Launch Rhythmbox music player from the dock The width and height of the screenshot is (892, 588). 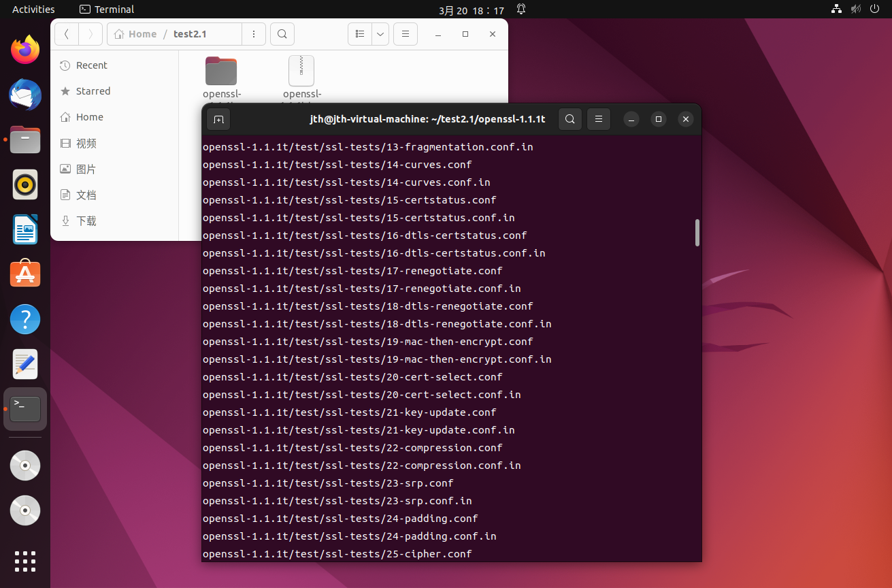click(x=25, y=184)
